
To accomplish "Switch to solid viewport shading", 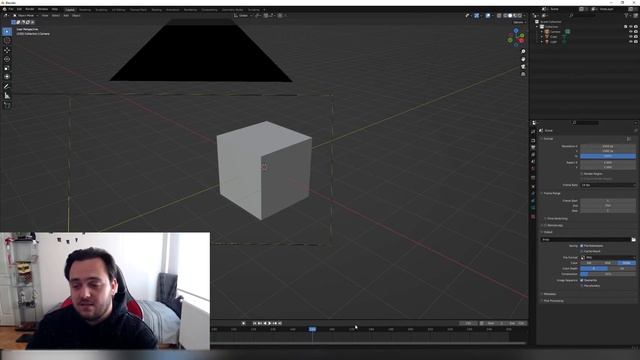I will pyautogui.click(x=509, y=16).
